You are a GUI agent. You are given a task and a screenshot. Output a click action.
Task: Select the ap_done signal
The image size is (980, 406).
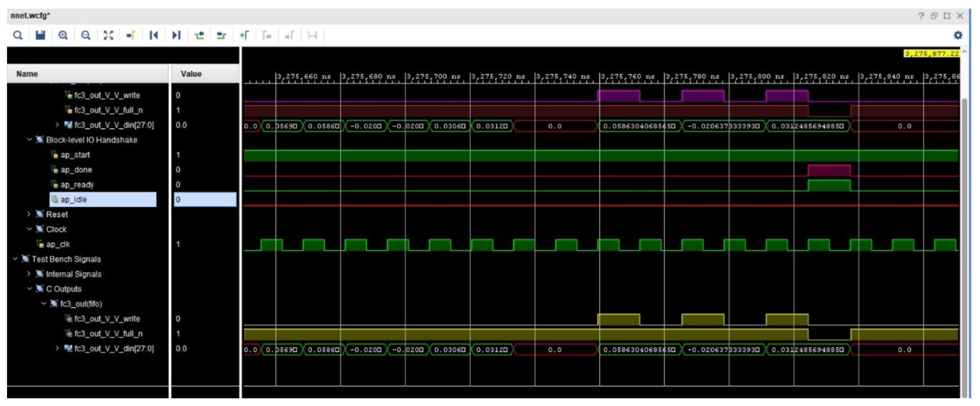pos(76,170)
